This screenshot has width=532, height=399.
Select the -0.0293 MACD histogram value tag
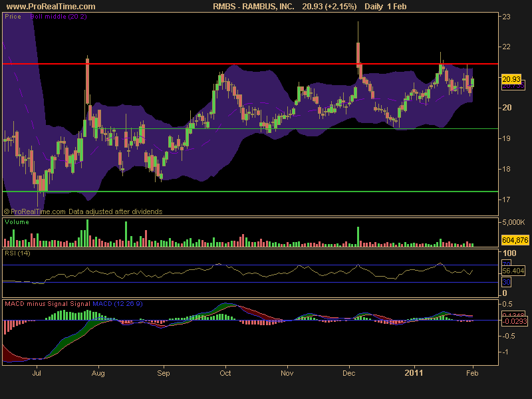515,321
